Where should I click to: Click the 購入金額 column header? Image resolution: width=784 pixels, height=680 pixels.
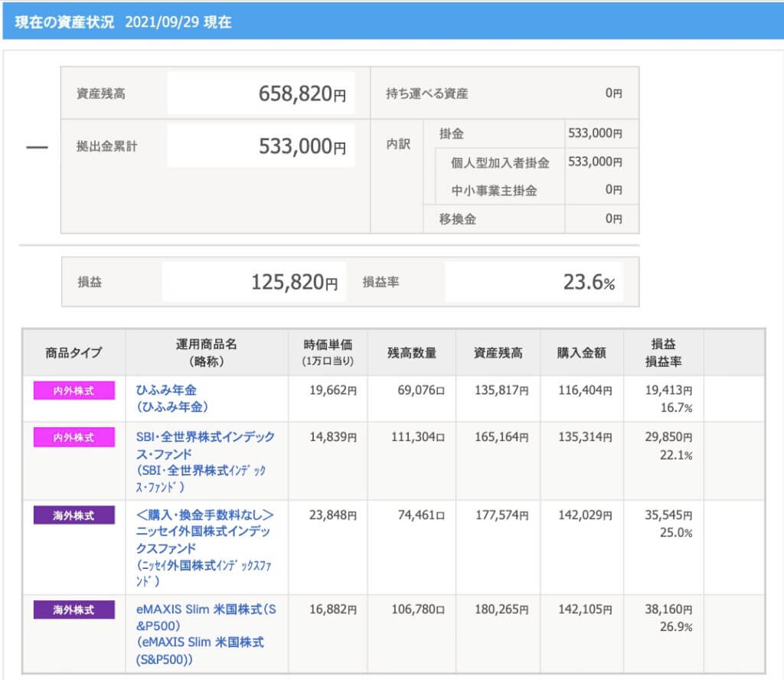click(582, 352)
